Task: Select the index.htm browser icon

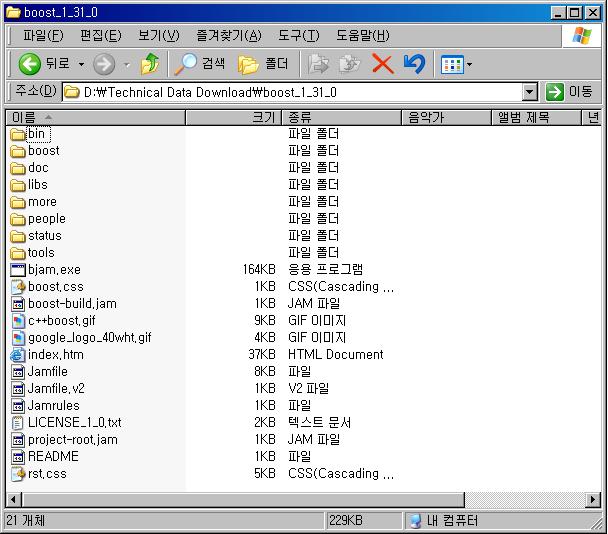Action: [x=18, y=355]
